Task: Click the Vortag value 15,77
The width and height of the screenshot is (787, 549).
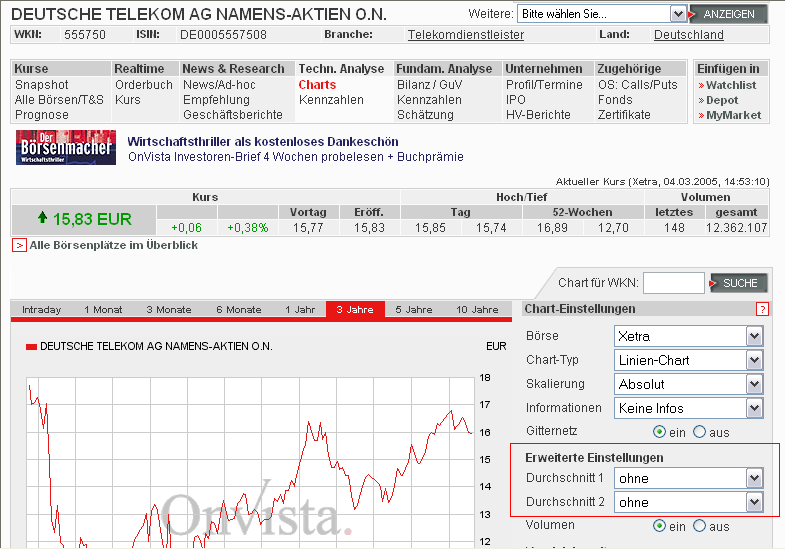Action: click(x=308, y=228)
